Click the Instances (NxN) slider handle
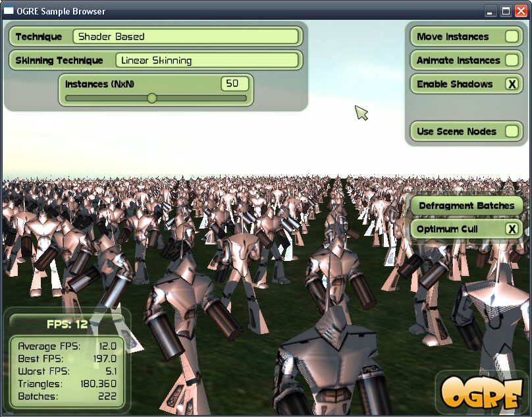The width and height of the screenshot is (532, 417). coord(152,98)
